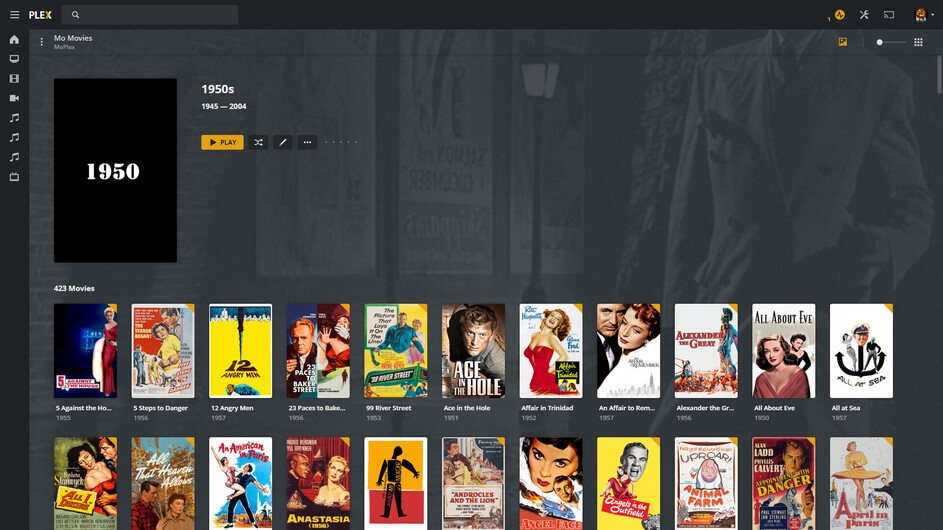
Task: Open the 5 Against the House poster
Action: coord(85,351)
